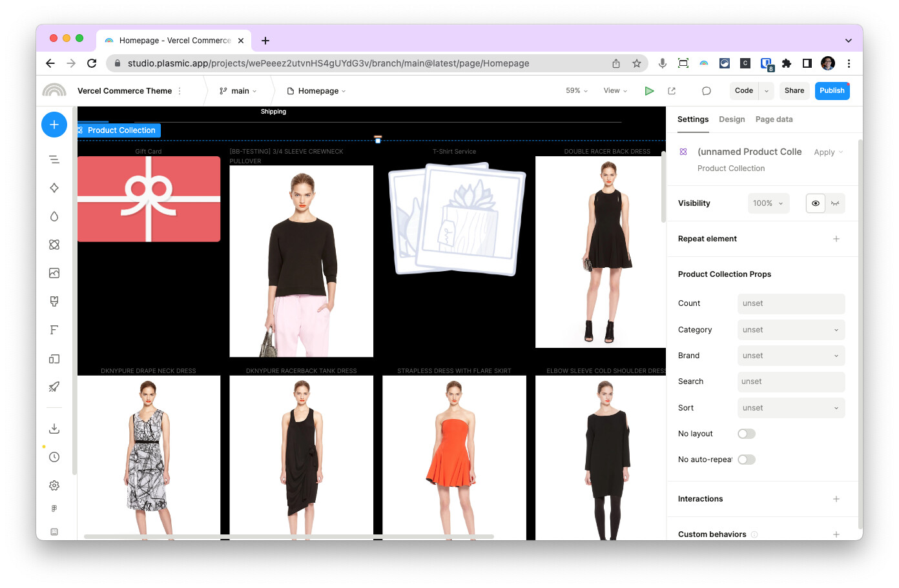The height and width of the screenshot is (588, 899).
Task: Open the outline tree icon in sidebar
Action: point(54,159)
